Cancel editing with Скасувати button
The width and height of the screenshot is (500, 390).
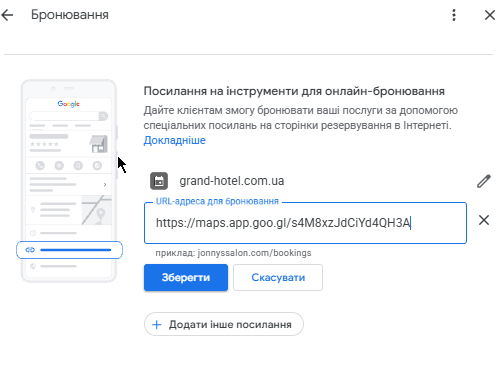pos(278,277)
